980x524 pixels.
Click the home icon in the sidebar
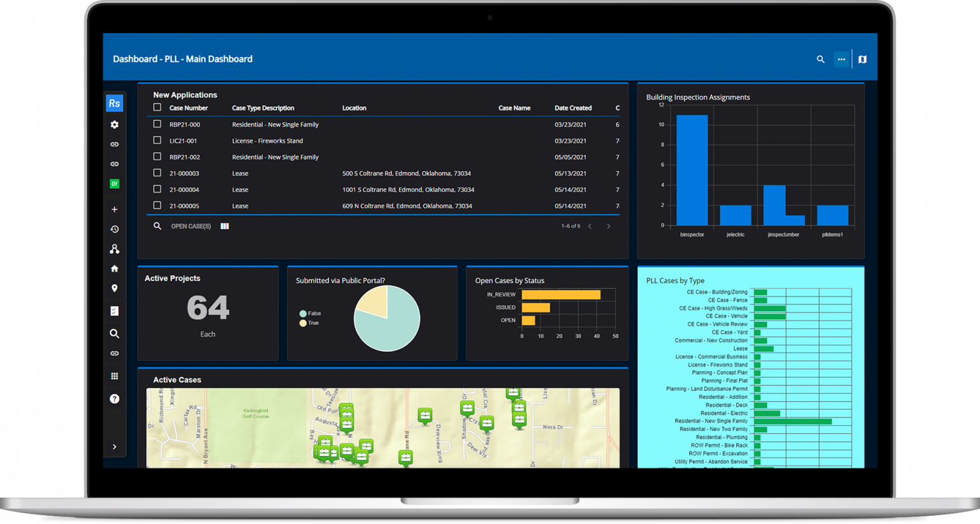114,268
